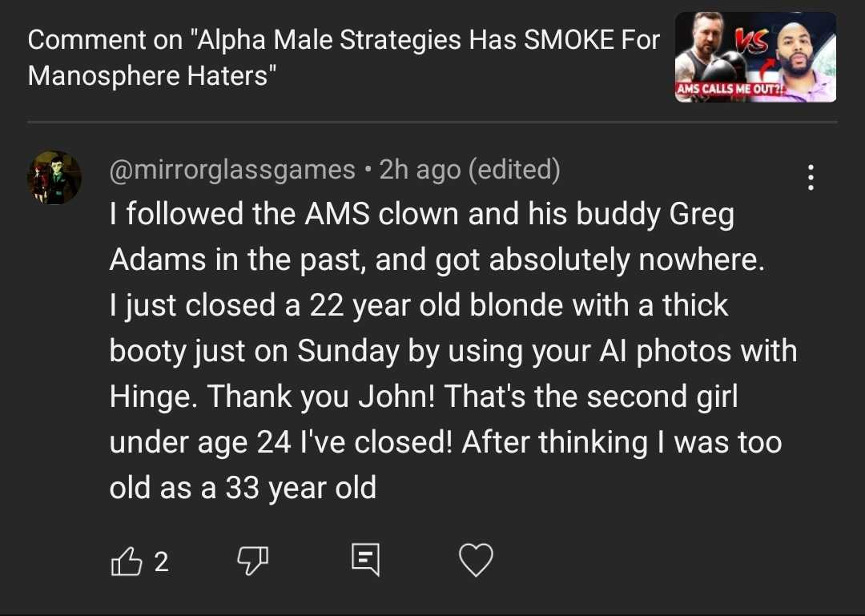Heart the mirrorglassgames comment
Image resolution: width=865 pixels, height=616 pixels.
(x=476, y=562)
